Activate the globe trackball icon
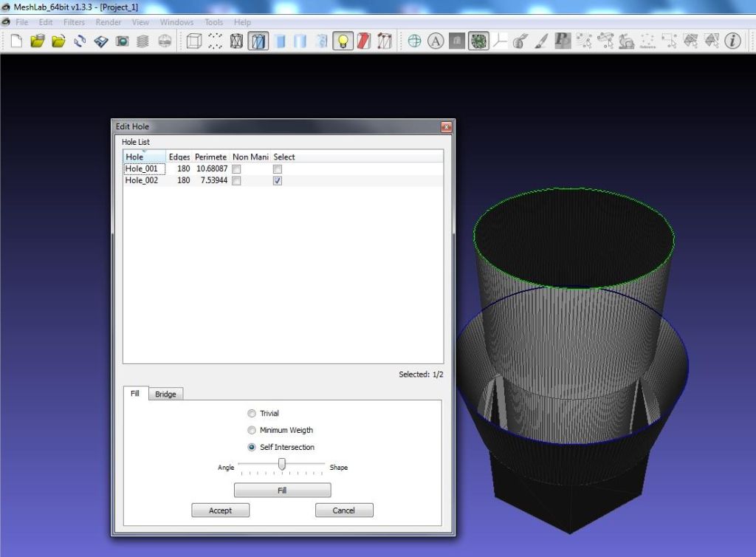This screenshot has width=756, height=557. [x=414, y=41]
